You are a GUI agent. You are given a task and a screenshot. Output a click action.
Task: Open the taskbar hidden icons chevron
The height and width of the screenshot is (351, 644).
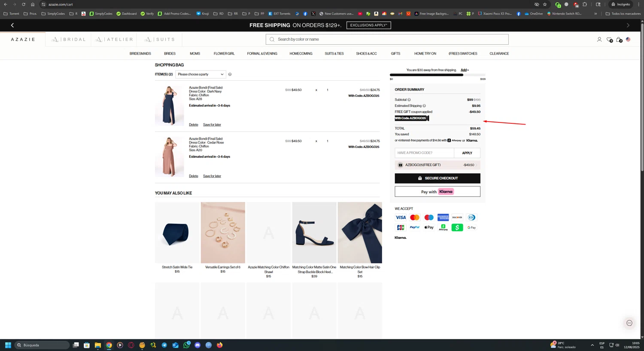tap(592, 345)
